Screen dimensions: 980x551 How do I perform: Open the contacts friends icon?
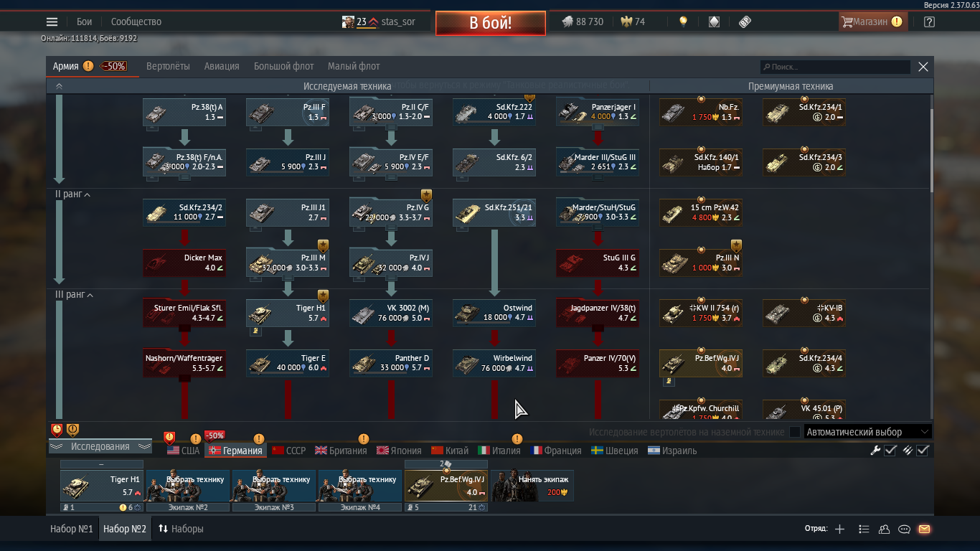884,529
